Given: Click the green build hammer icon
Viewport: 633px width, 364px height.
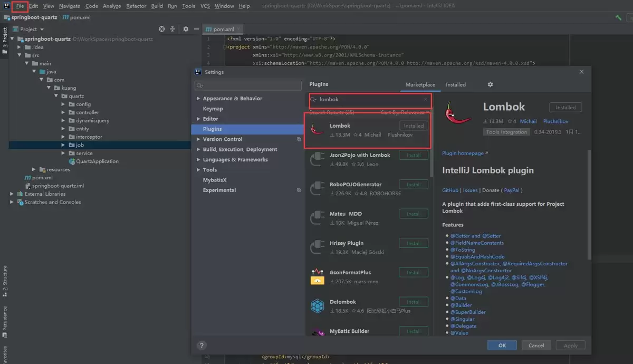Looking at the screenshot, I should point(618,17).
